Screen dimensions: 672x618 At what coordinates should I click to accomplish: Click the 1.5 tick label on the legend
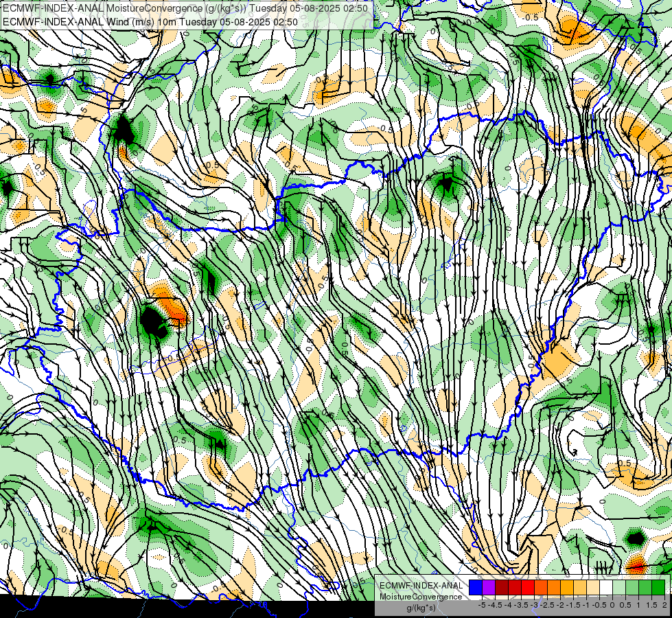(x=652, y=605)
